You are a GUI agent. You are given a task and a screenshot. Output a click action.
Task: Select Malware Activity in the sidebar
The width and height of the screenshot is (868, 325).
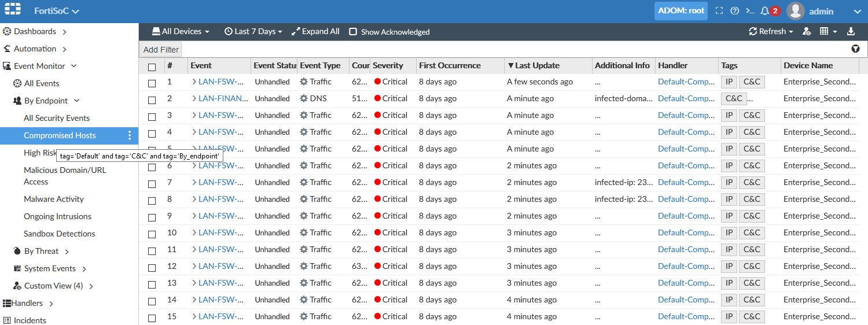54,199
